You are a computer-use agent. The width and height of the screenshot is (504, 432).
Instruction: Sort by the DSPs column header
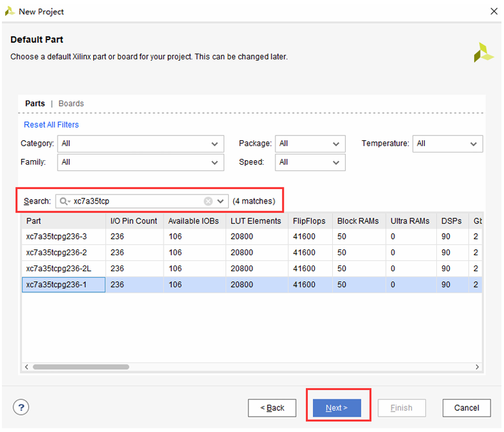tap(452, 221)
